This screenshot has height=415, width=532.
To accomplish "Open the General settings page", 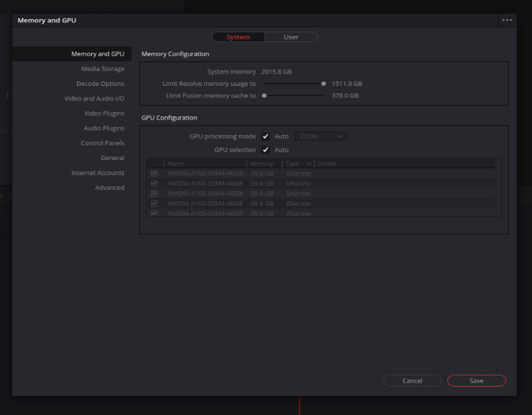I will point(113,157).
